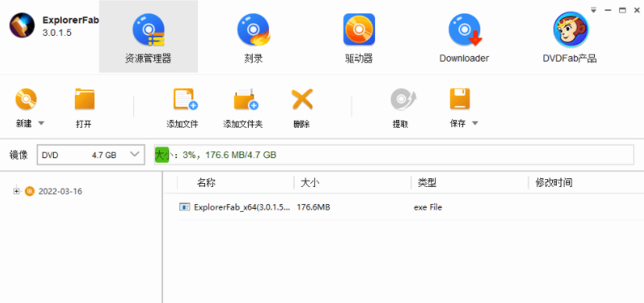Click the 176.6MB size cell
This screenshot has height=303, width=644.
click(x=313, y=207)
